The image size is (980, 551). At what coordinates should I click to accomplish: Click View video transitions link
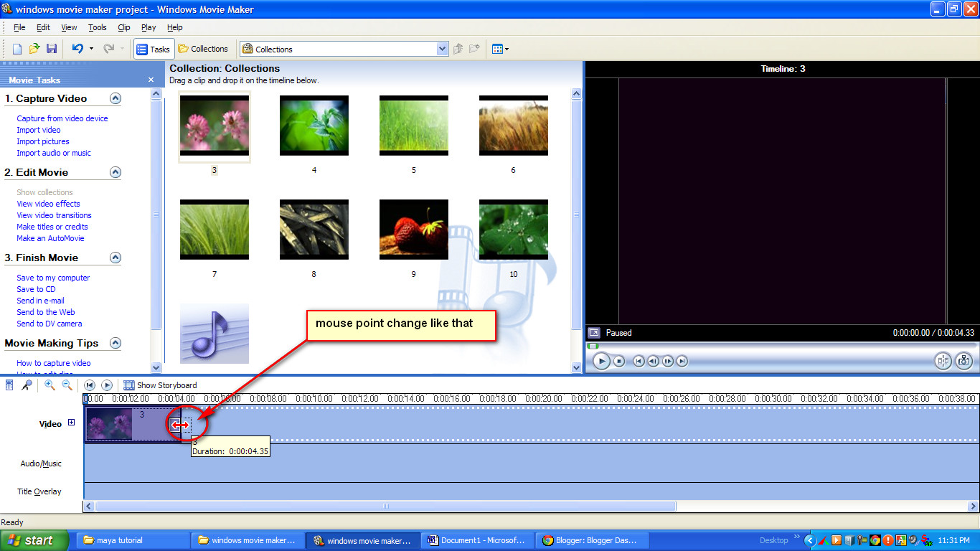54,215
